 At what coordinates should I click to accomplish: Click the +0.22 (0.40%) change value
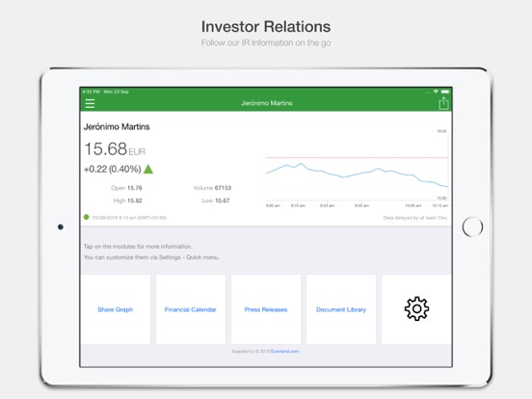click(x=113, y=169)
